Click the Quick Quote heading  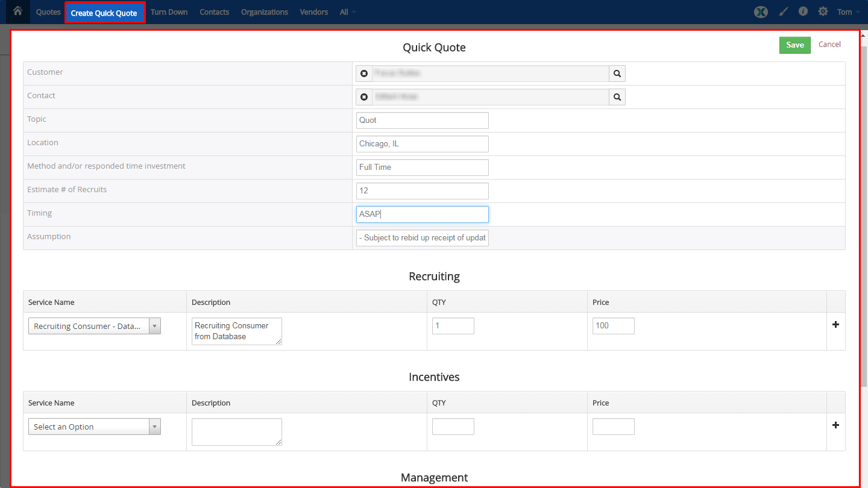pos(434,48)
